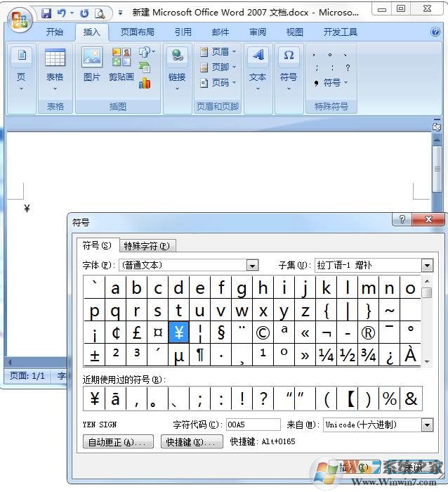
Task: Click the Redo icon in quick access toolbar
Action: (x=84, y=13)
